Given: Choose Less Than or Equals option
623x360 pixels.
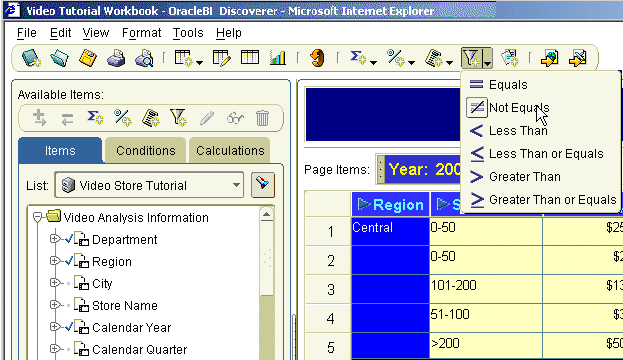Looking at the screenshot, I should (x=541, y=154).
